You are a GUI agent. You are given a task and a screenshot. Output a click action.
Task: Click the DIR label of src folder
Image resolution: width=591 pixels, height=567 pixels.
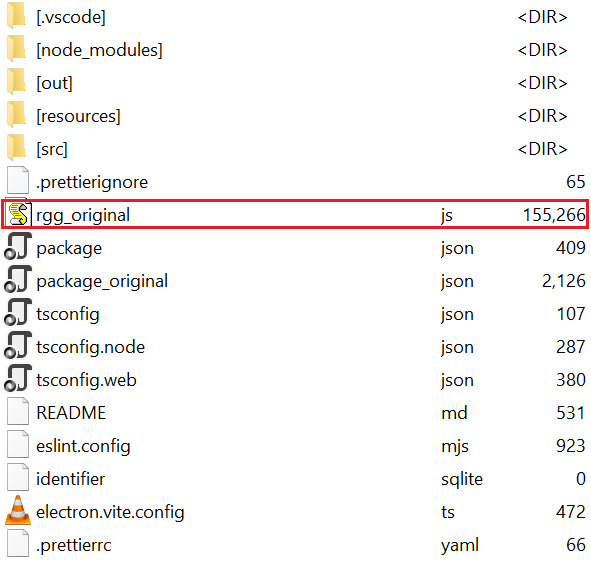(x=542, y=149)
